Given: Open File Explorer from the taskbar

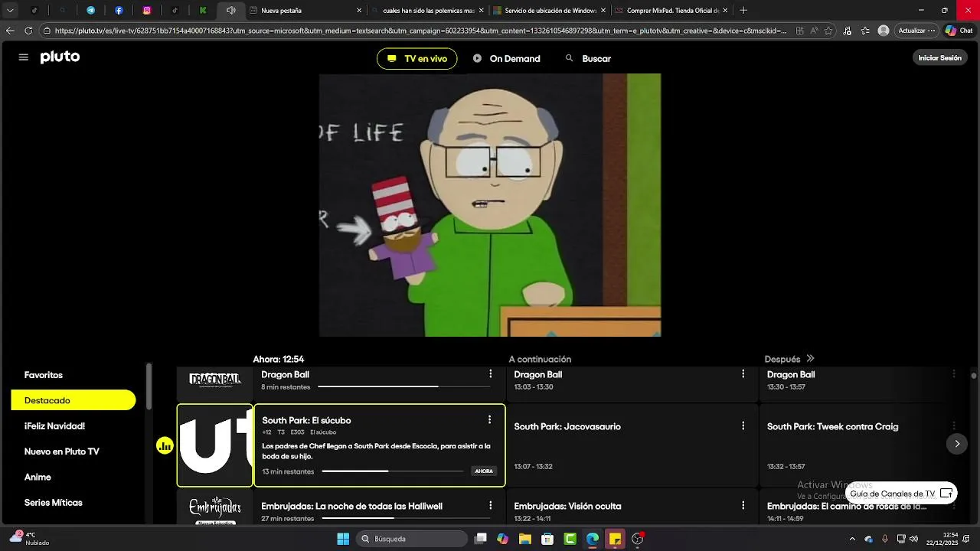Looking at the screenshot, I should [525, 539].
